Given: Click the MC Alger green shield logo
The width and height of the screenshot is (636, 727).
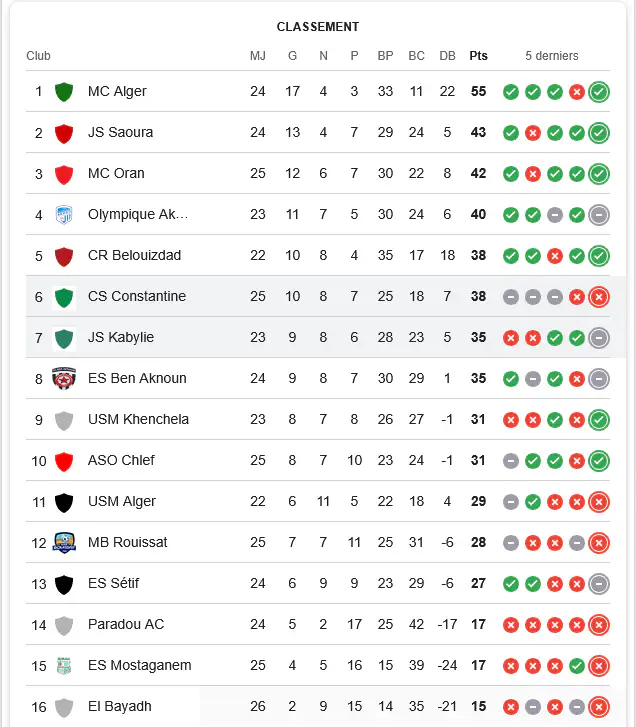Looking at the screenshot, I should tap(64, 92).
